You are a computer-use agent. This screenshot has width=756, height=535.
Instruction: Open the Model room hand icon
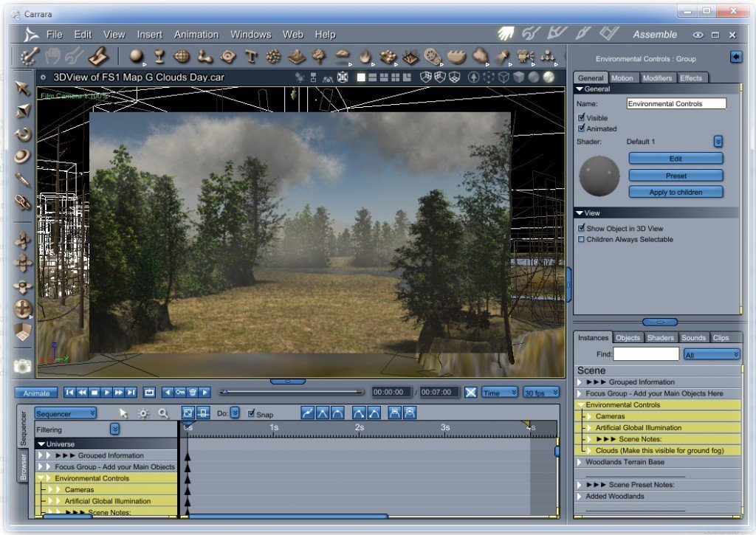(x=506, y=34)
